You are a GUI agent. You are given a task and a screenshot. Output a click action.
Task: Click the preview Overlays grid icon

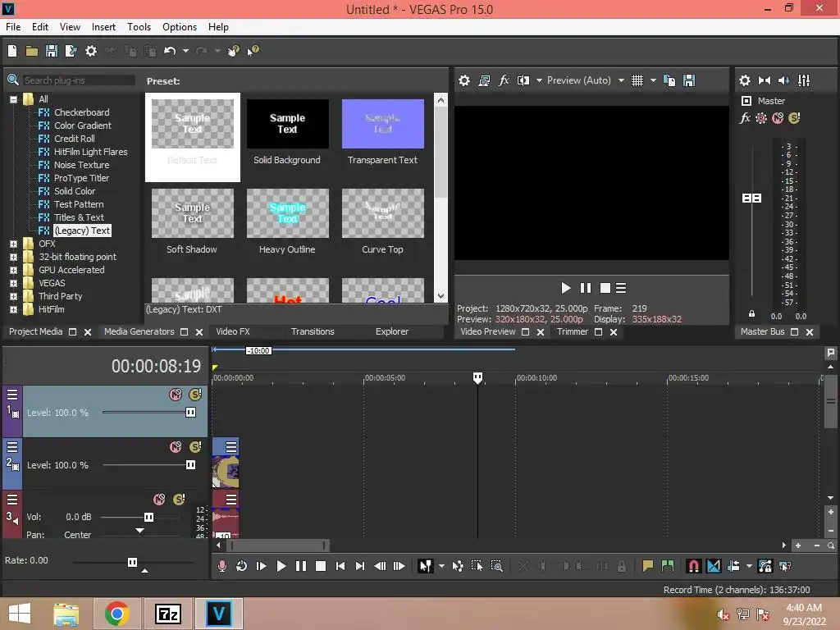[x=637, y=80]
